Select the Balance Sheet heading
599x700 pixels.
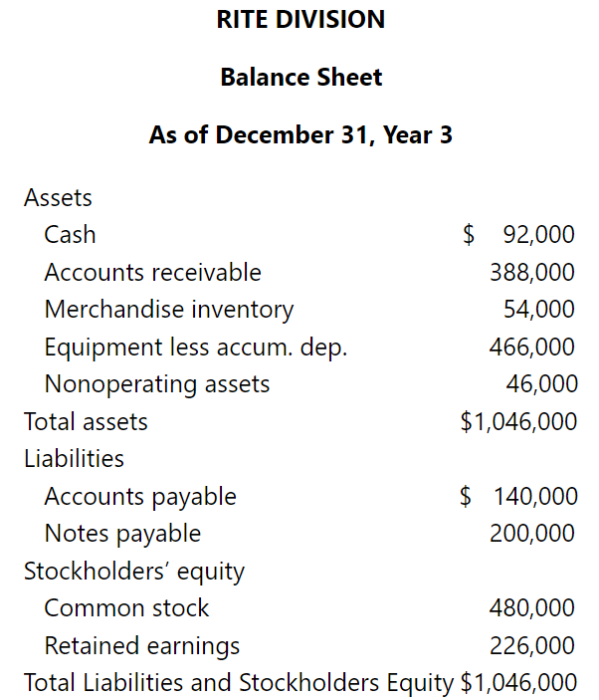tap(300, 77)
